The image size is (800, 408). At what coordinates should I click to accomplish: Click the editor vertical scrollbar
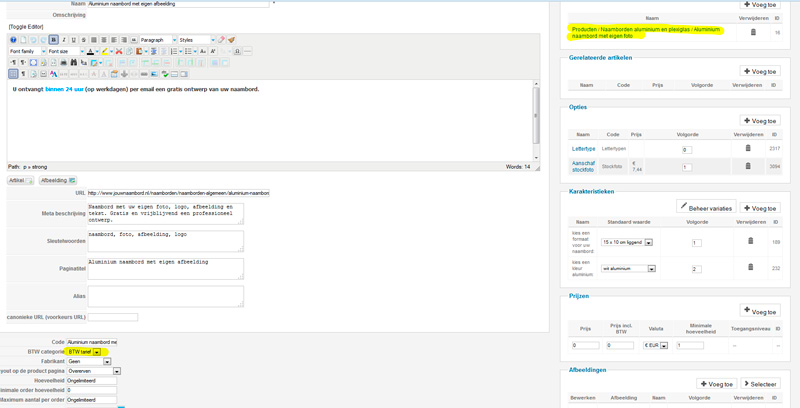coord(536,120)
